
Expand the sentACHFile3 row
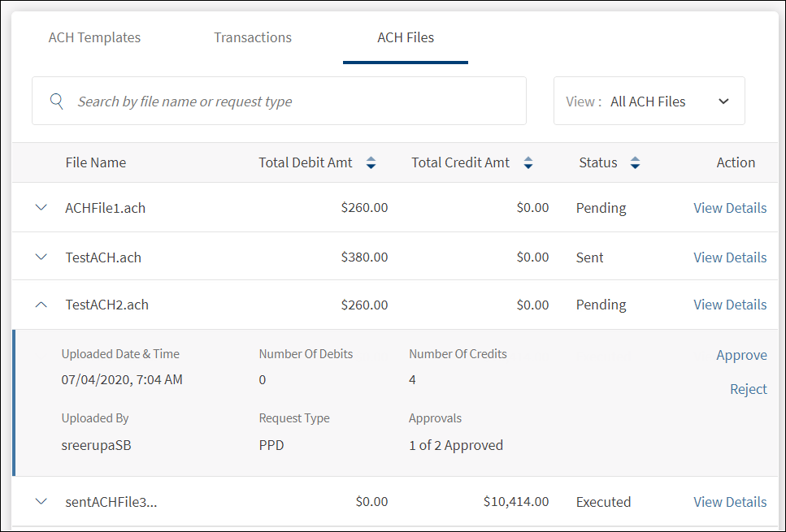coord(41,502)
